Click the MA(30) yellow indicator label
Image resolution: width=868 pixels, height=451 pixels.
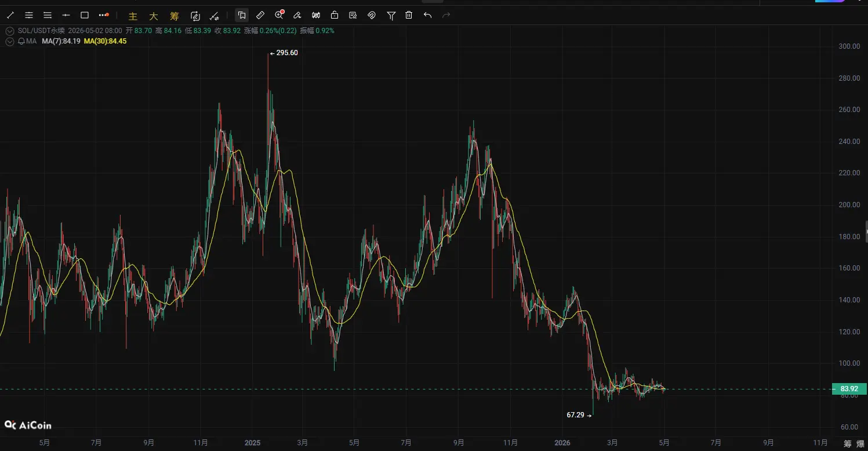[105, 41]
